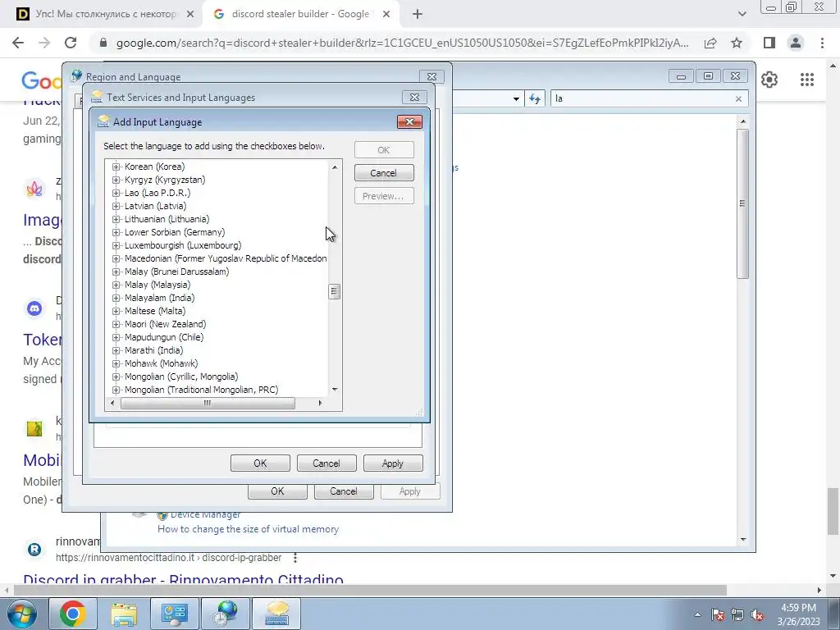
Task: Click Chrome back arrow
Action: [18, 43]
